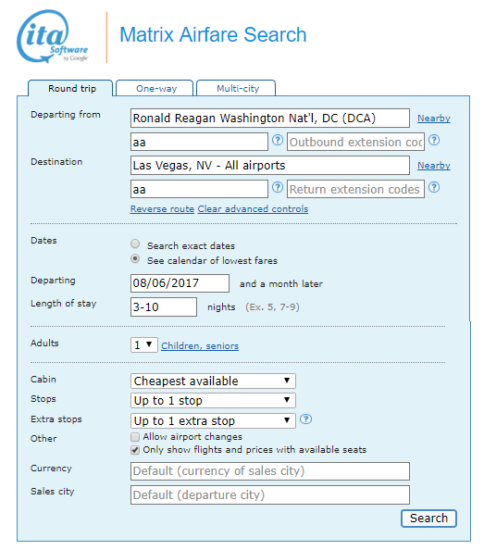Enable Allow airport changes checkbox
The image size is (484, 550).
[x=135, y=437]
